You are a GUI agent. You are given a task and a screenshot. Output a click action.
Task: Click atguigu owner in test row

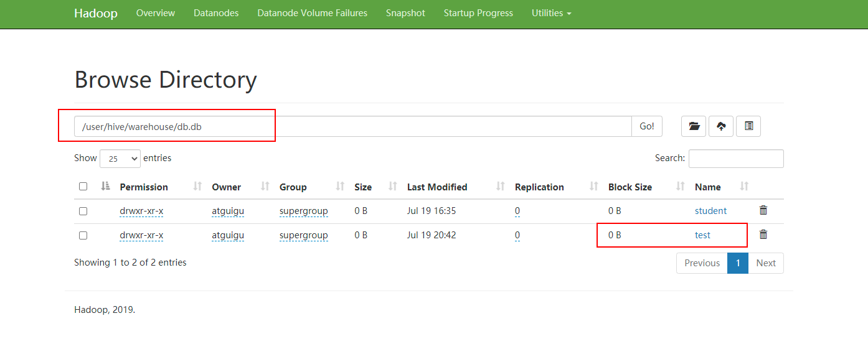(228, 235)
